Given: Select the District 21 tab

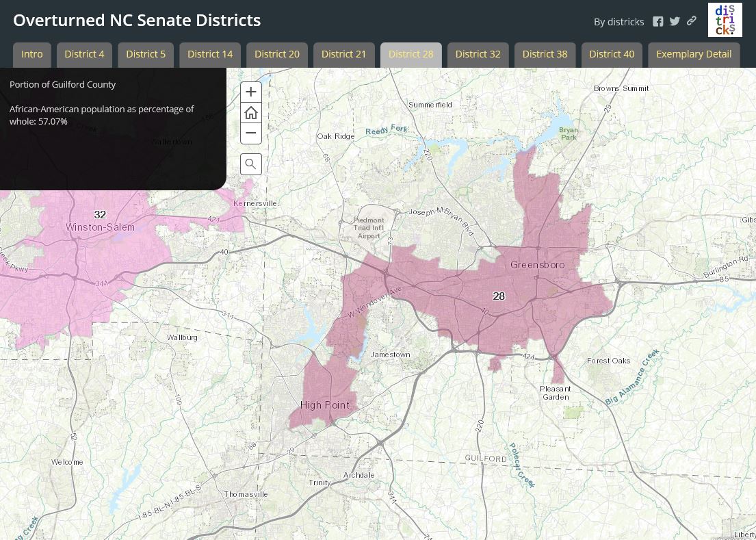Looking at the screenshot, I should [x=343, y=53].
